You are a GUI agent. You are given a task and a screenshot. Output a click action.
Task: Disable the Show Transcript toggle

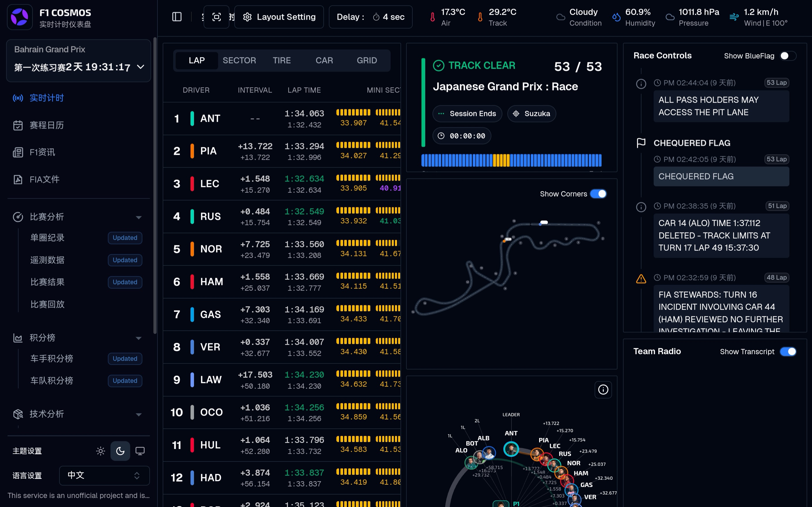coord(788,351)
